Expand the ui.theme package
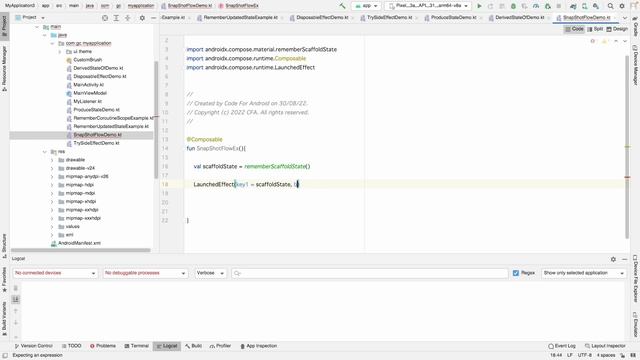Image resolution: width=640 pixels, height=360 pixels. click(60, 51)
